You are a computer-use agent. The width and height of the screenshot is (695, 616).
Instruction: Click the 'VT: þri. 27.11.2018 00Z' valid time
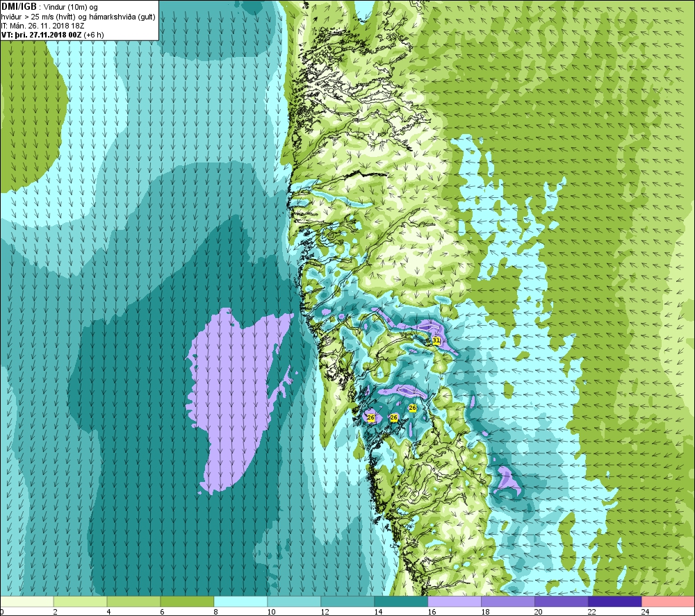tap(41, 35)
